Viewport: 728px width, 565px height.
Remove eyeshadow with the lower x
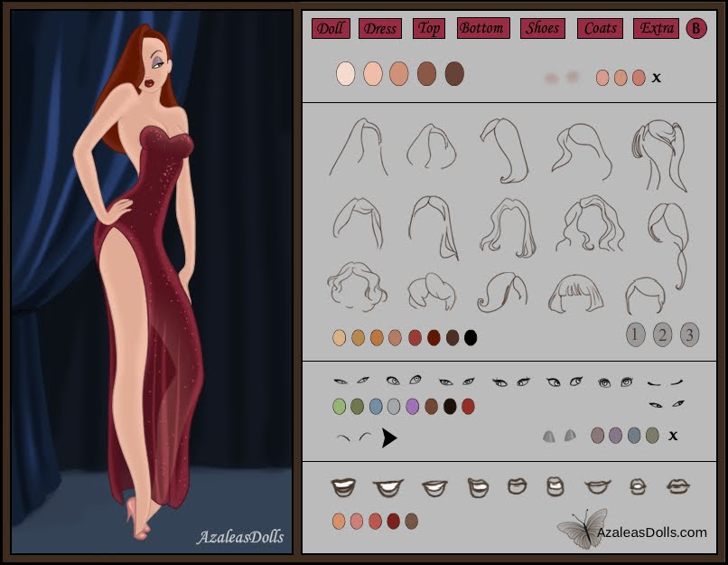pos(673,436)
